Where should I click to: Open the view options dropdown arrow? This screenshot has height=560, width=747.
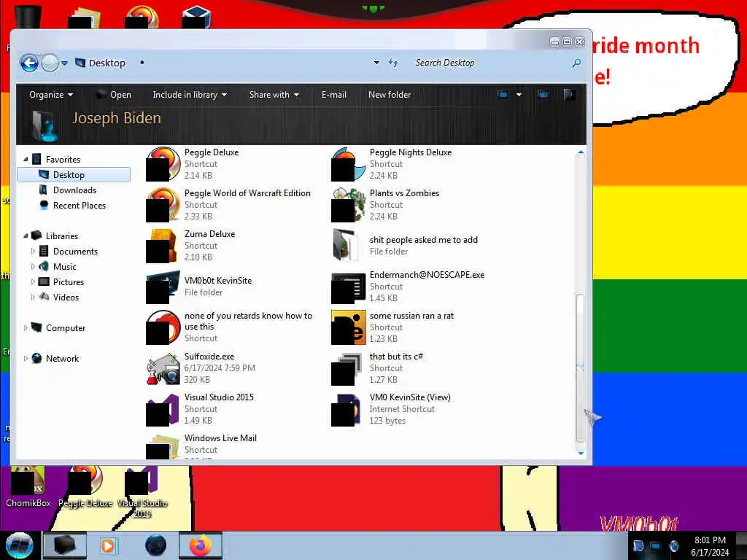click(519, 95)
